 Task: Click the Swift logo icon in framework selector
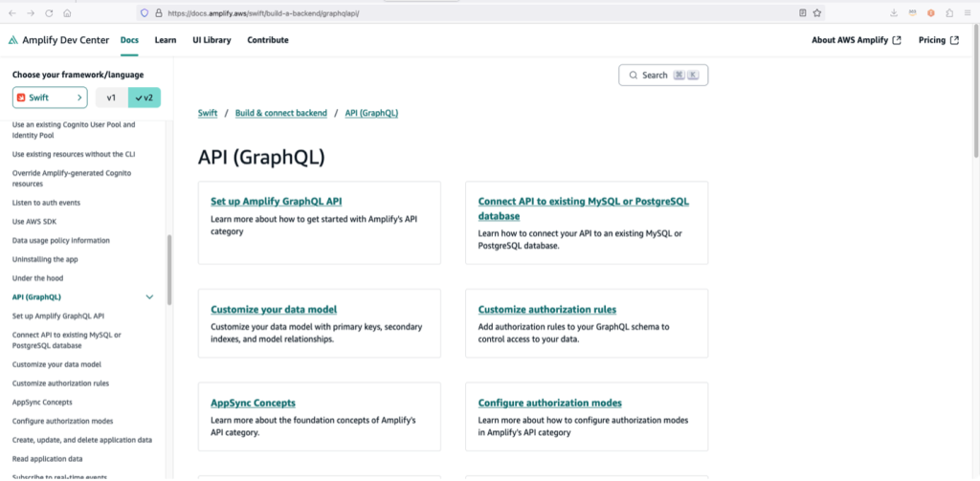21,98
